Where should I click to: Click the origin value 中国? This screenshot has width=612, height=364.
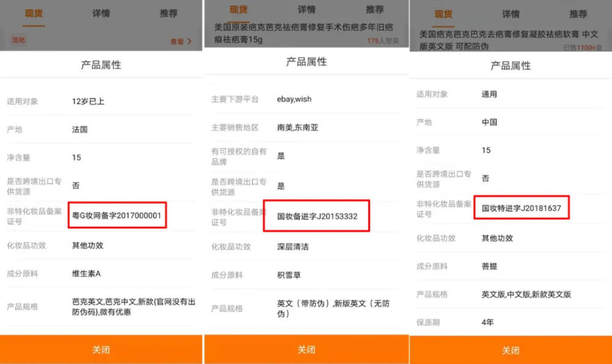pyautogui.click(x=489, y=122)
